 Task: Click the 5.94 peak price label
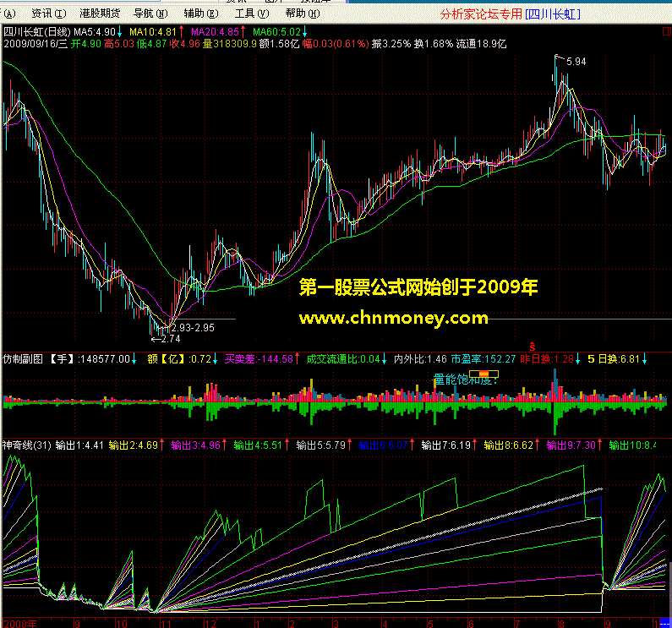(576, 62)
